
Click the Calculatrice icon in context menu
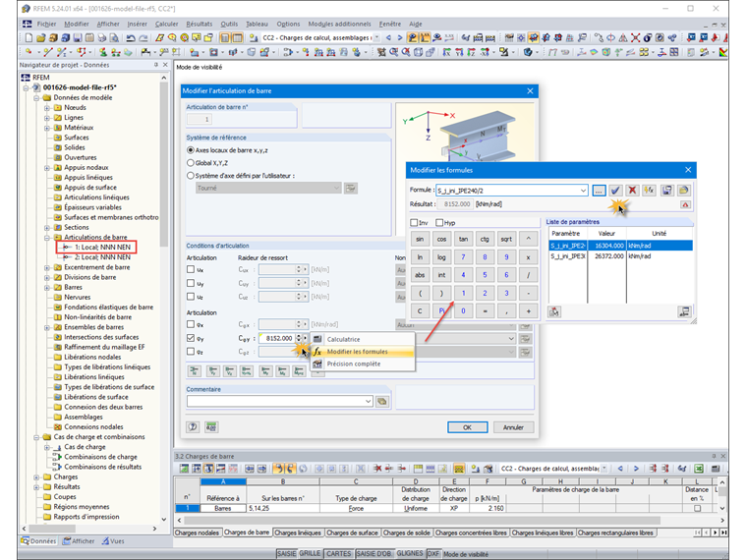(317, 339)
